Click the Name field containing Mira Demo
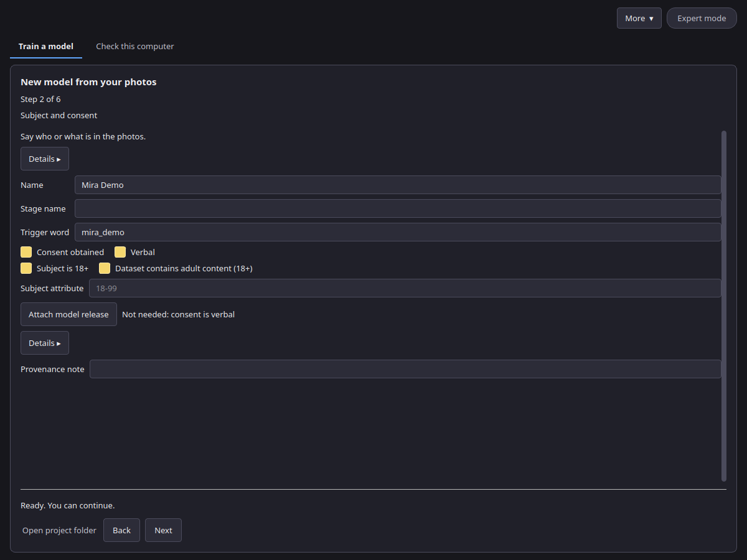Screen dimensions: 747x560 [x=398, y=185]
